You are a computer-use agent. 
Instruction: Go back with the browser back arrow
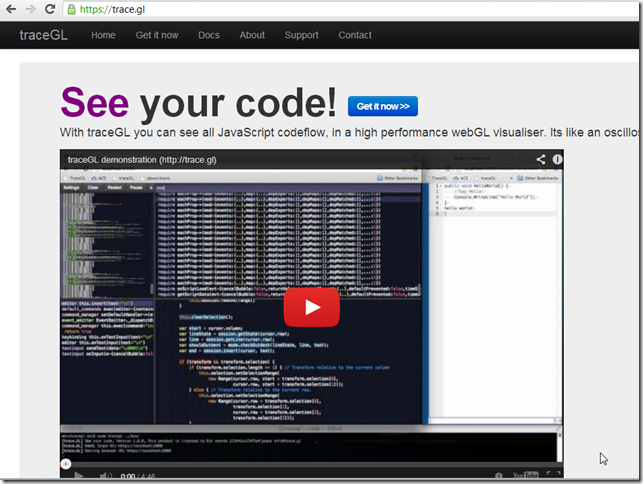pyautogui.click(x=11, y=9)
